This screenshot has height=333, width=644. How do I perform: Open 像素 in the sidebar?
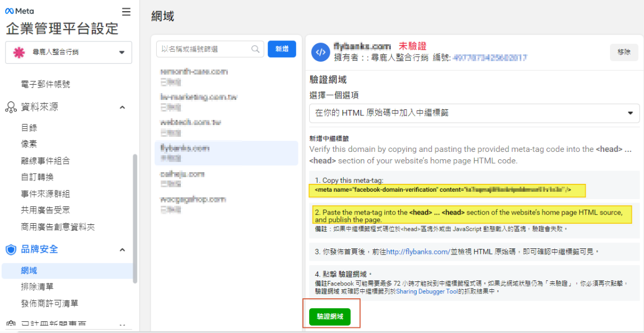pos(29,144)
